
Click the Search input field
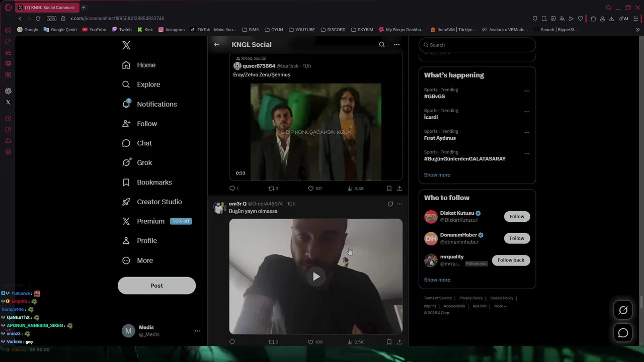[x=477, y=45]
